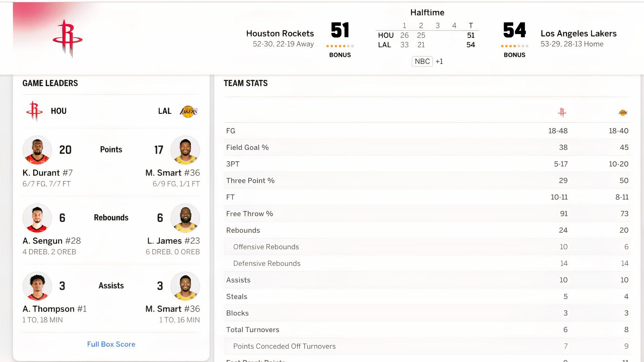
Task: Click the FG row label
Action: click(x=231, y=131)
